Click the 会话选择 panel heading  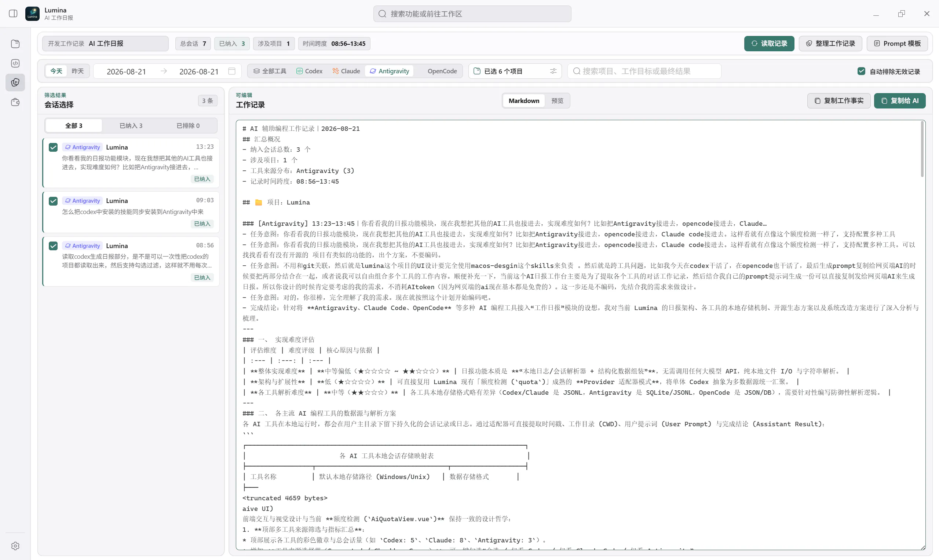[x=59, y=105]
